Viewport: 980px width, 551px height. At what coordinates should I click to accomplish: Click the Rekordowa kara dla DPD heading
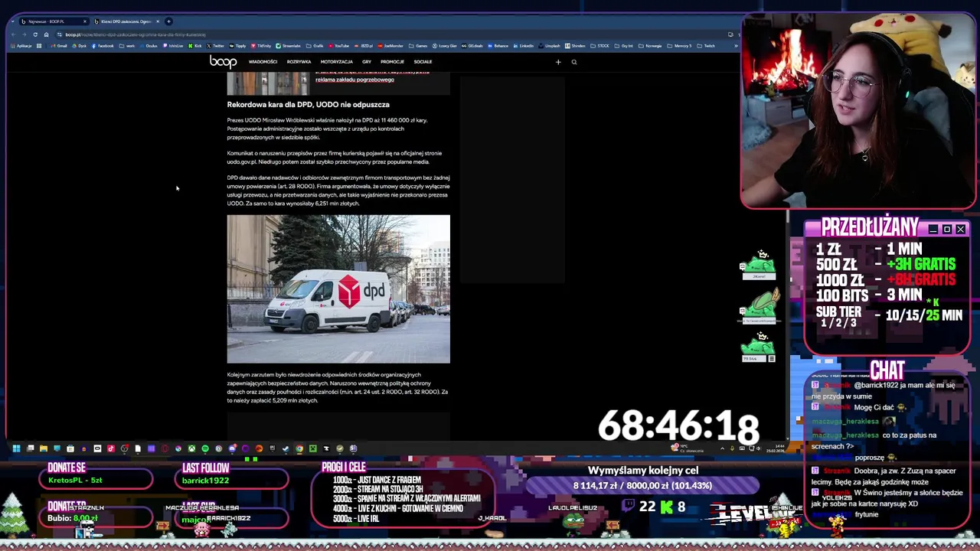coord(308,104)
